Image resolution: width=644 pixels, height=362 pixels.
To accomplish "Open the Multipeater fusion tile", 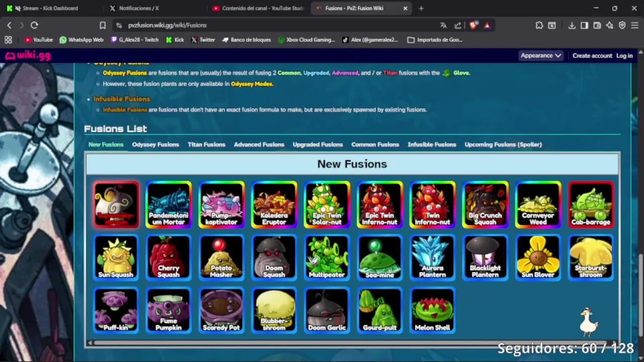I will click(327, 257).
